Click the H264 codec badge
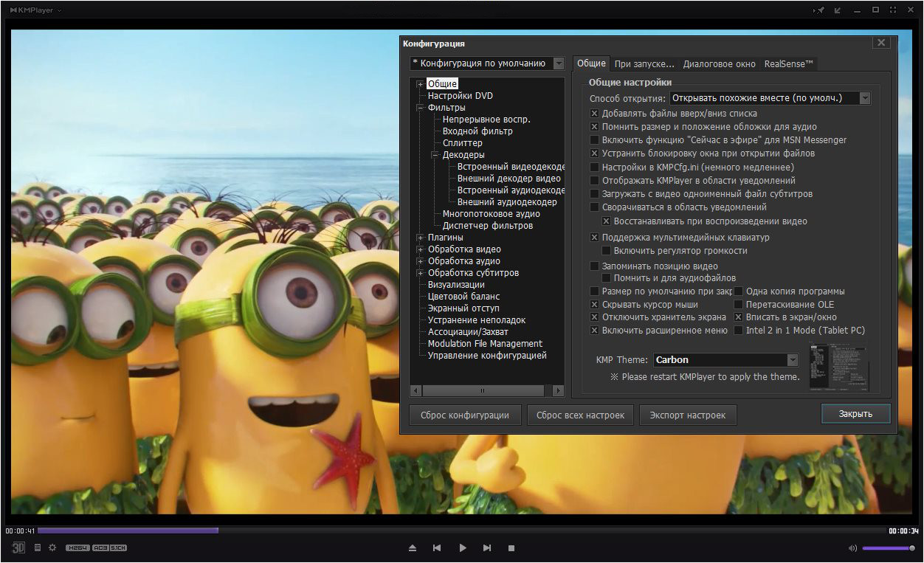 coord(77,548)
